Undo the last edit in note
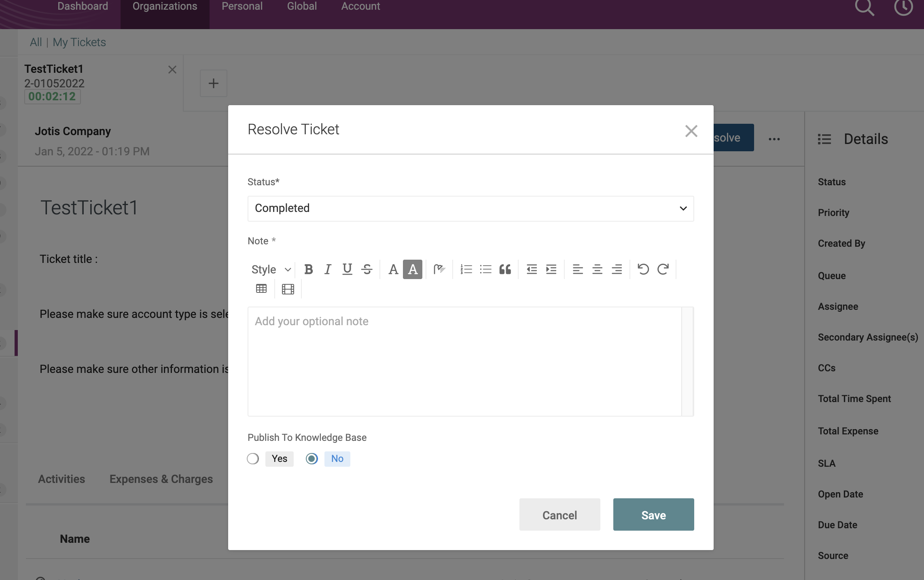 point(643,269)
